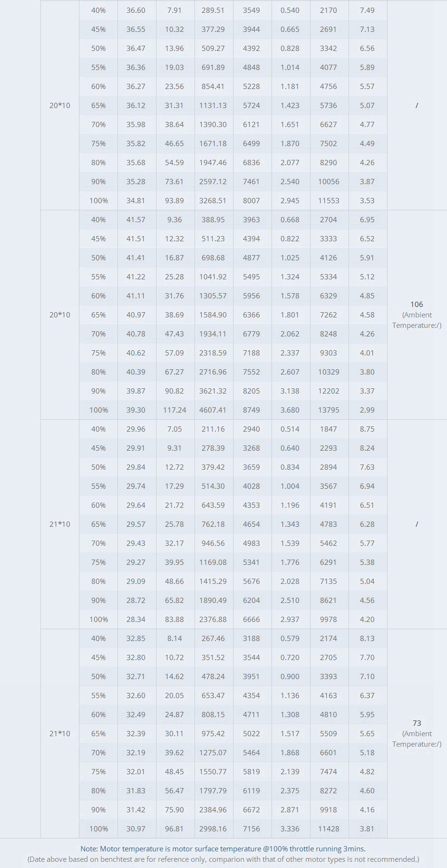Click the 106 motor temperature cell
Screen dimensions: 447x868
[417, 305]
